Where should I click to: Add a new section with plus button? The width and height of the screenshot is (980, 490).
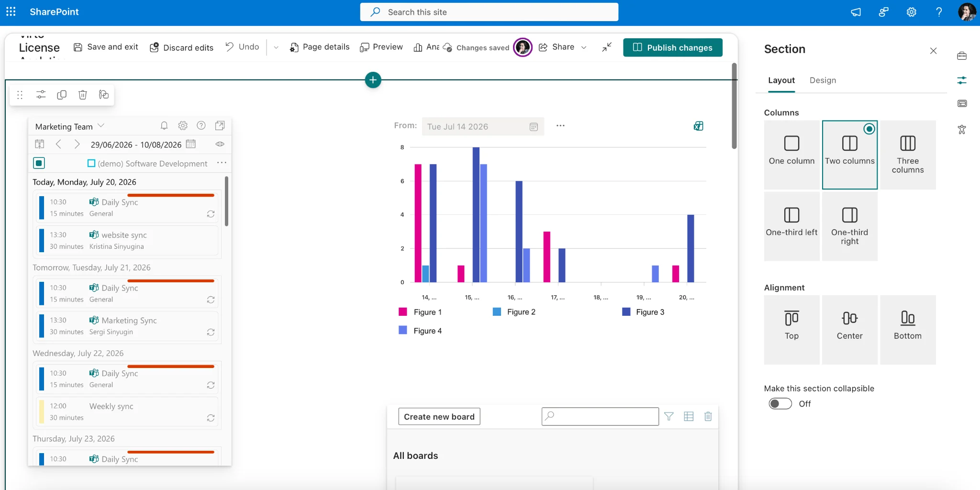click(373, 80)
